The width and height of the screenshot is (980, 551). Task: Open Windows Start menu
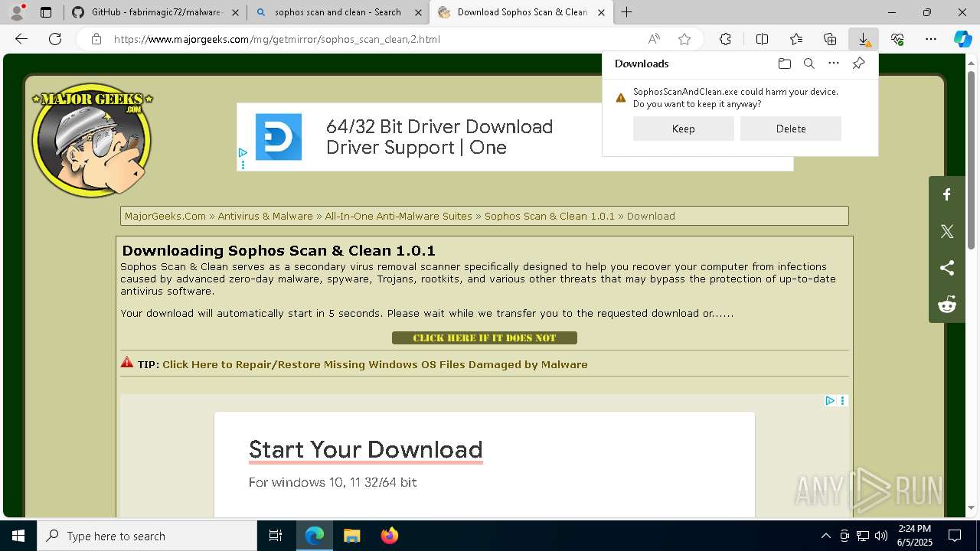coord(18,536)
